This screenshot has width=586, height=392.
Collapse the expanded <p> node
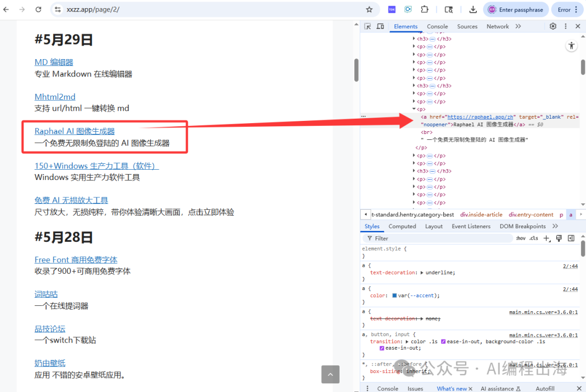coord(414,109)
